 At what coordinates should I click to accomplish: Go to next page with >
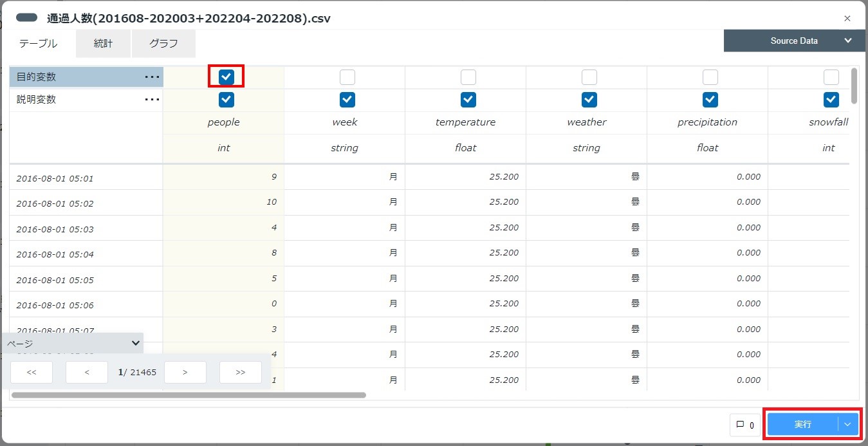[185, 372]
